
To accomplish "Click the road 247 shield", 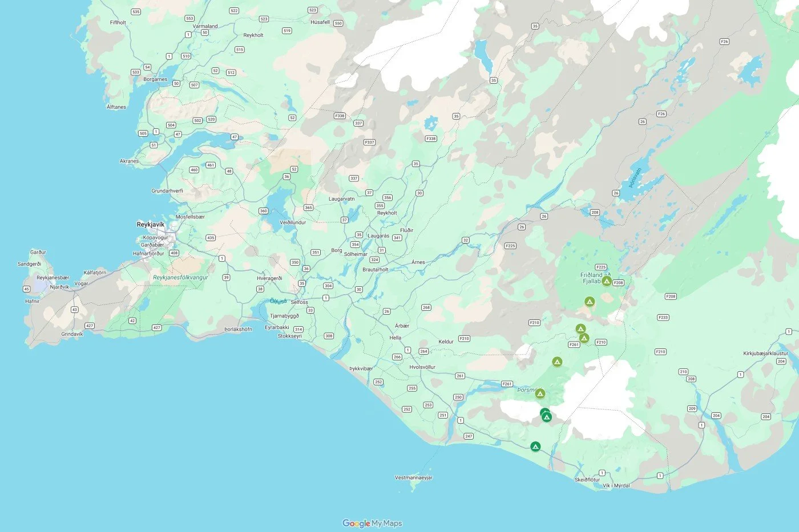I will click(469, 436).
